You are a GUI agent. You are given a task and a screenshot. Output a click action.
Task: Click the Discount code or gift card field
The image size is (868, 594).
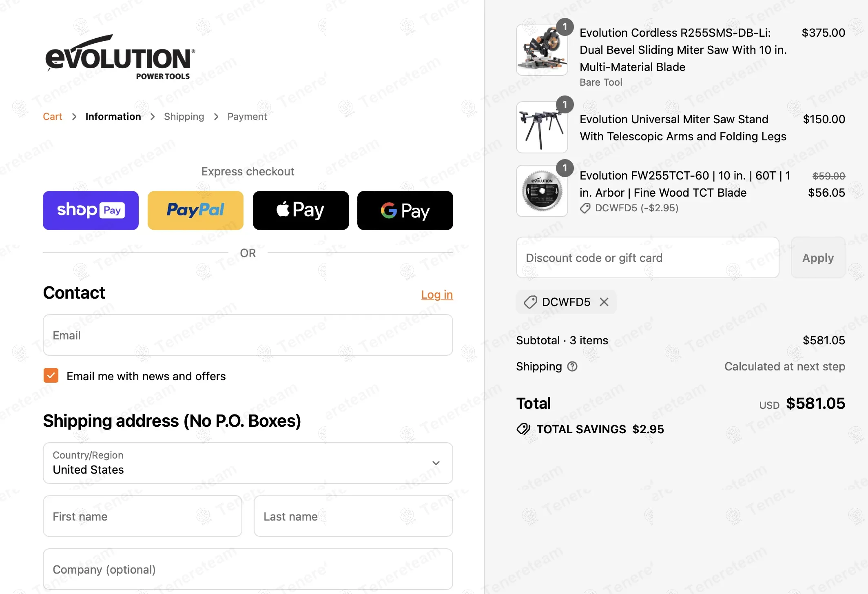[x=647, y=258]
